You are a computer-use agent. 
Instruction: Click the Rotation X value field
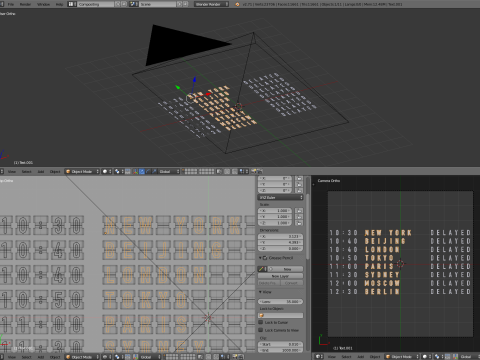[x=275, y=178]
